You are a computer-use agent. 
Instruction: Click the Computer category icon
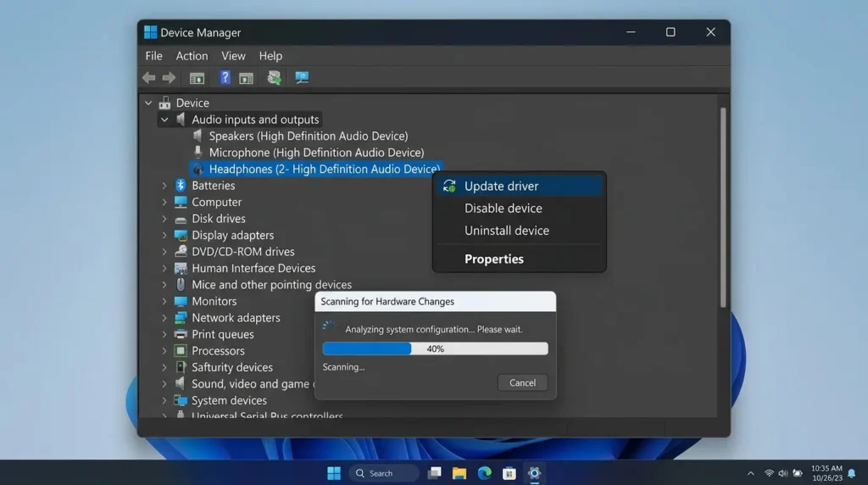[x=181, y=202]
